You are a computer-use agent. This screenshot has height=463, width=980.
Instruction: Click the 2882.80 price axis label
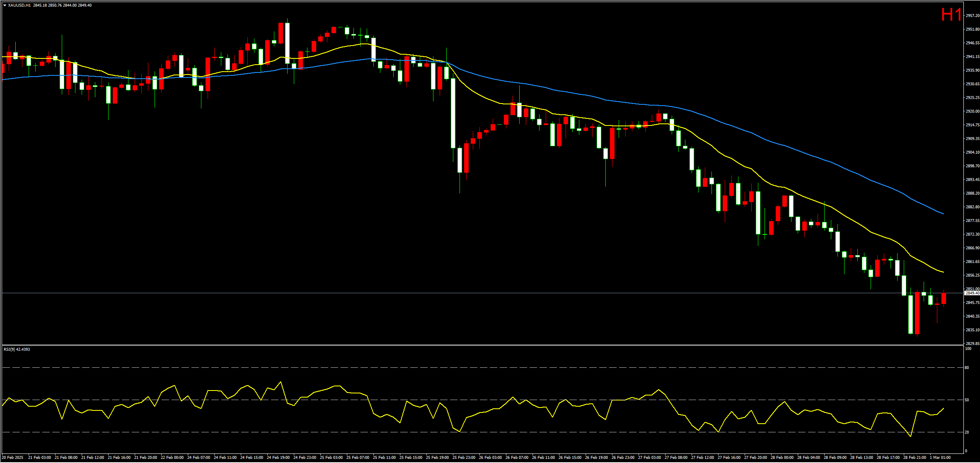pos(973,207)
